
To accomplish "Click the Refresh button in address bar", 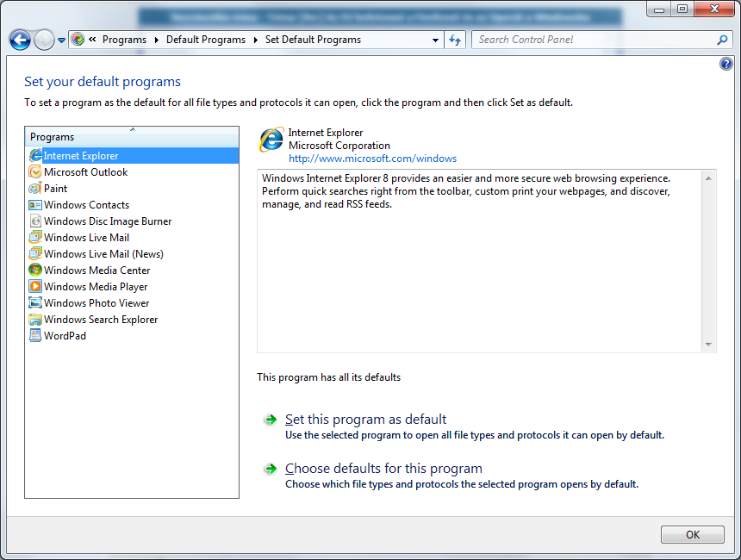I will (455, 40).
